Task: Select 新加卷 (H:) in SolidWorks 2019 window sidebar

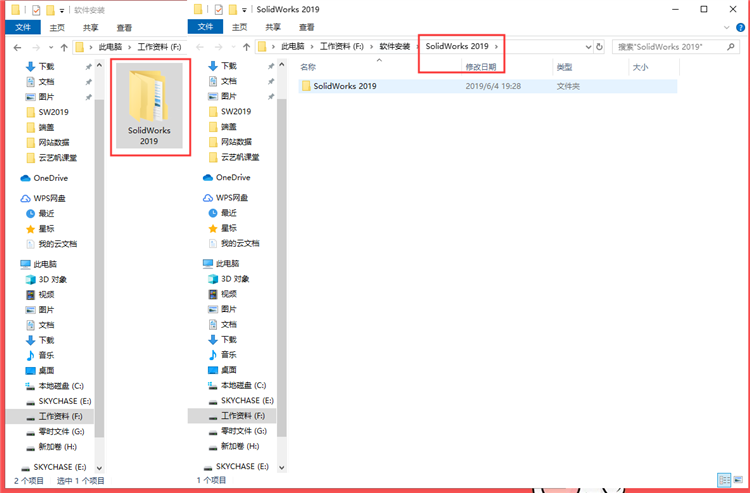Action: pos(234,446)
